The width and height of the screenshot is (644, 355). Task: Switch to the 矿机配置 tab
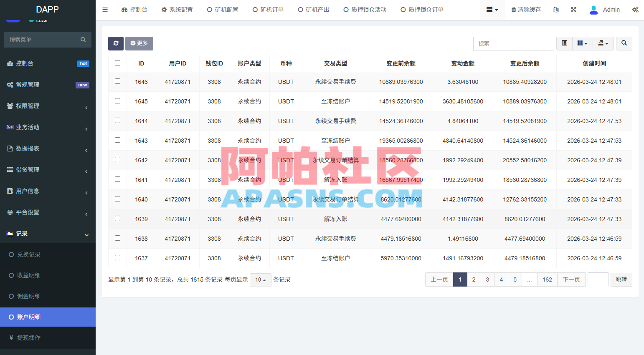point(223,10)
